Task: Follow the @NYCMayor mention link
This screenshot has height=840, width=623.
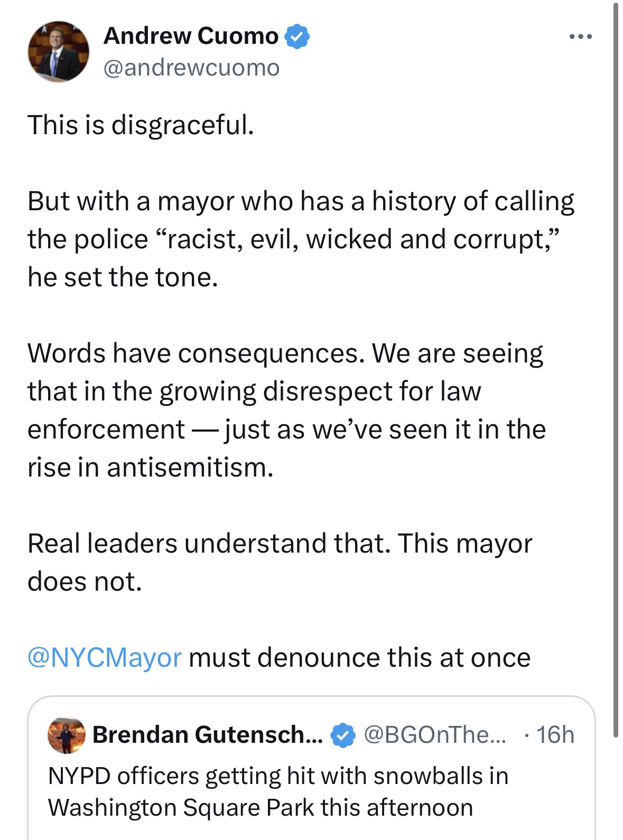Action: (104, 658)
